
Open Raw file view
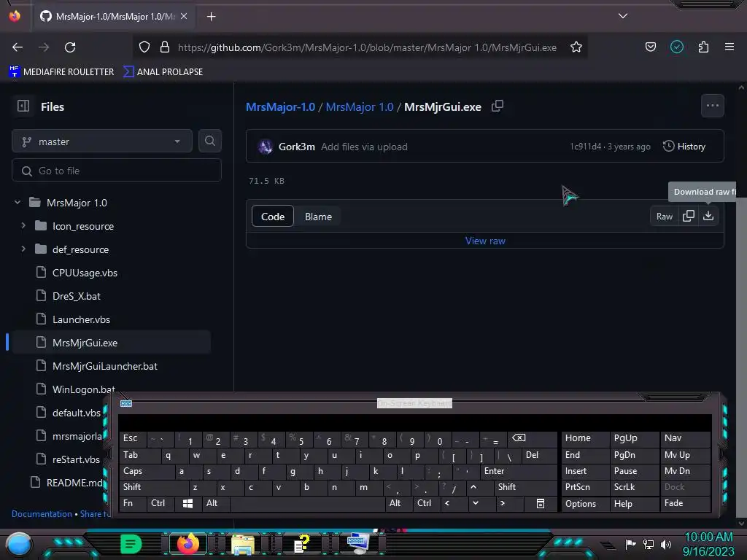click(664, 216)
